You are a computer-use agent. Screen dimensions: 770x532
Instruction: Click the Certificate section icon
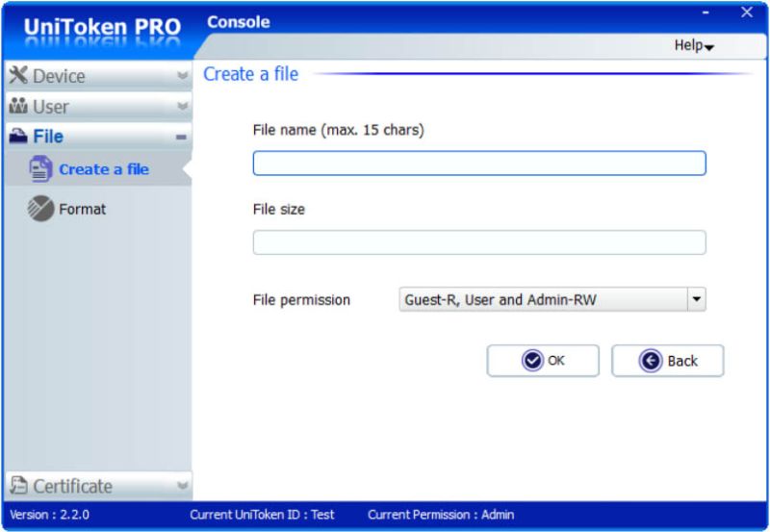[x=18, y=485]
